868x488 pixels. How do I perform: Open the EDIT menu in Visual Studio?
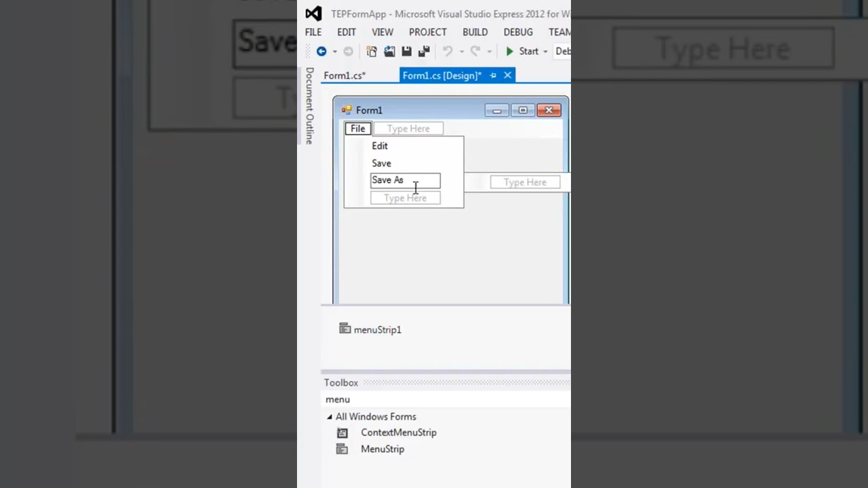[x=347, y=32]
